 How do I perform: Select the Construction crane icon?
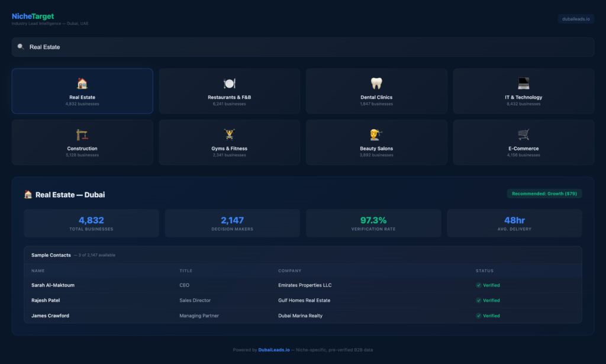pos(82,135)
